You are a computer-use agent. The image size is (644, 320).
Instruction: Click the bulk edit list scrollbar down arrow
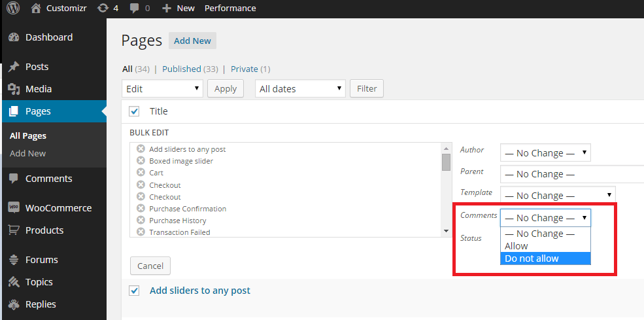coord(447,232)
